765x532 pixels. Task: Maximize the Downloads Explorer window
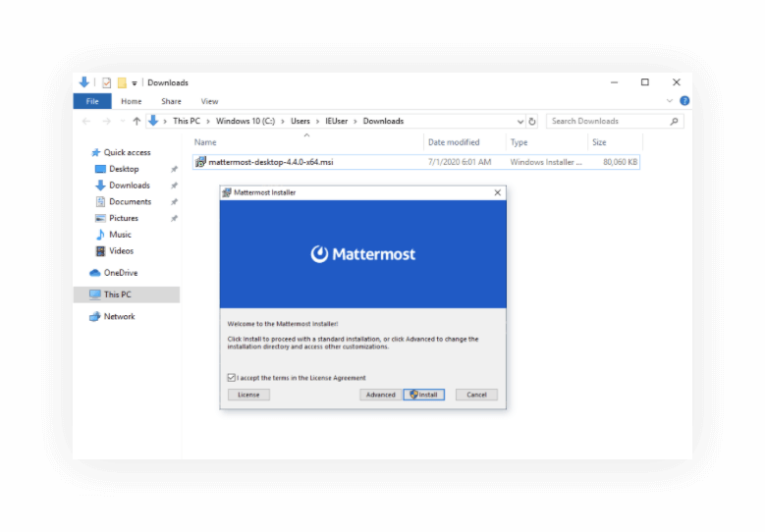(645, 82)
